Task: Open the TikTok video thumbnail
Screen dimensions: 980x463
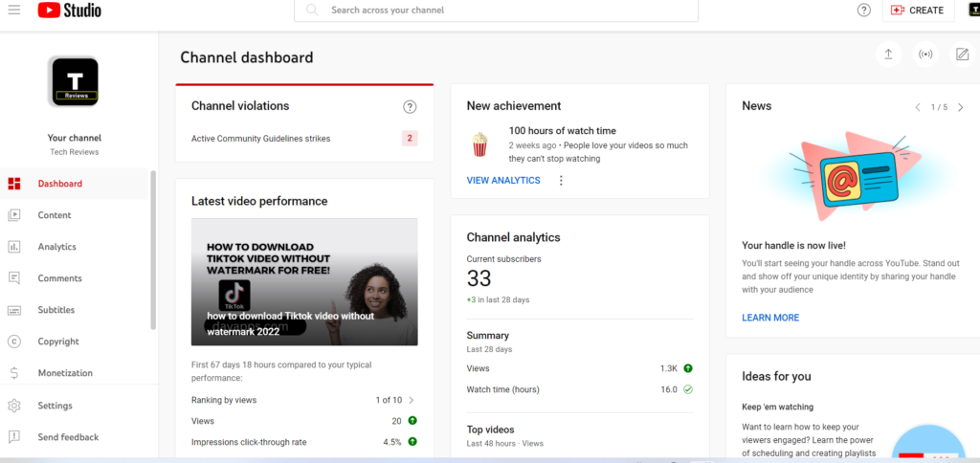Action: (x=304, y=282)
